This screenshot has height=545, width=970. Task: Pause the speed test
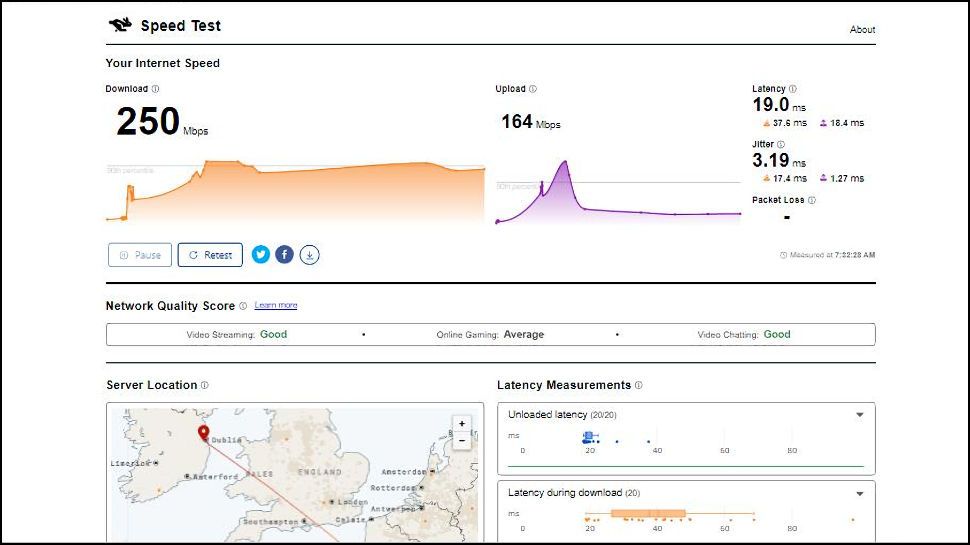[x=140, y=255]
